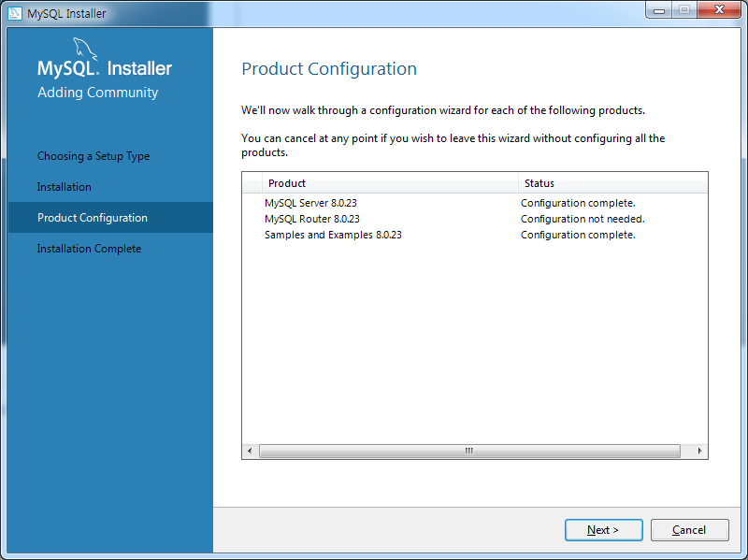Click the Adding Community subtitle
Viewport: 748px width, 560px height.
[98, 92]
